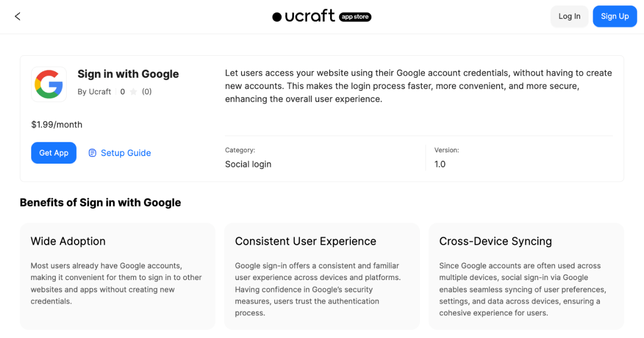Select the star rating icon
644x338 pixels.
tap(135, 91)
